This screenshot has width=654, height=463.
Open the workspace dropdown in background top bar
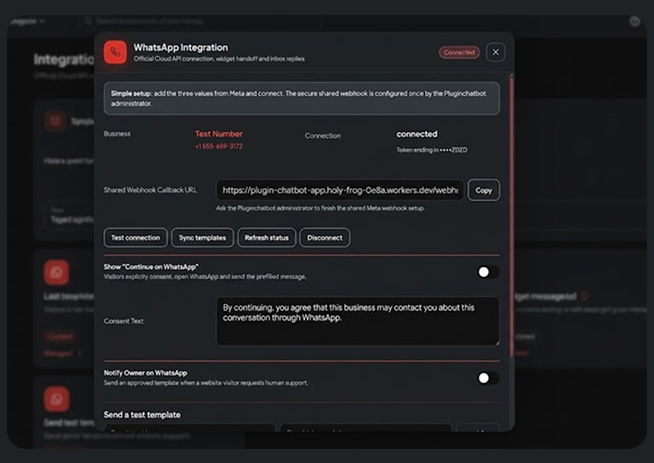click(x=26, y=21)
